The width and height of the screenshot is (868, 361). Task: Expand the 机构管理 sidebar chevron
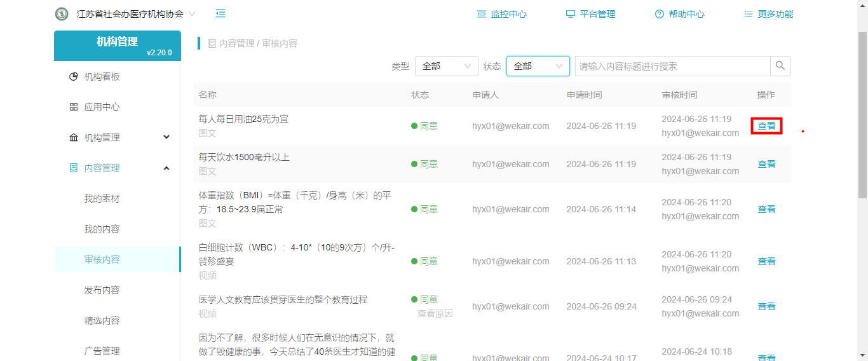[x=166, y=137]
